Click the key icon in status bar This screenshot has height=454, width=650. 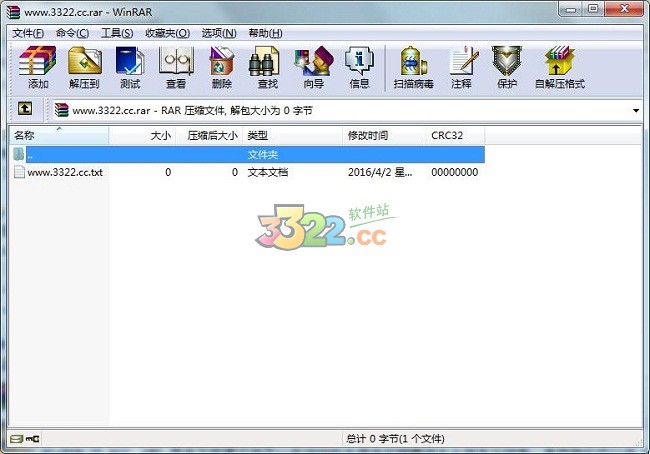click(32, 439)
